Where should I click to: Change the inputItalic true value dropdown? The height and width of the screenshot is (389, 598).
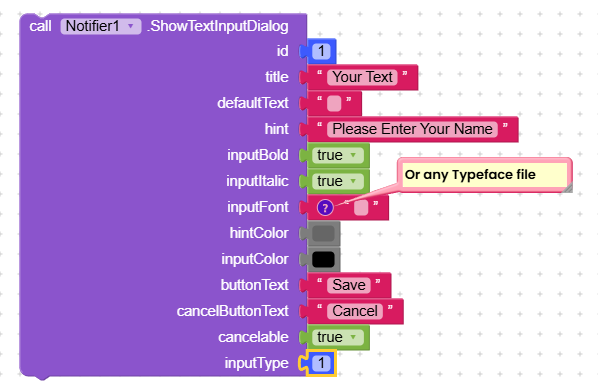coord(338,181)
